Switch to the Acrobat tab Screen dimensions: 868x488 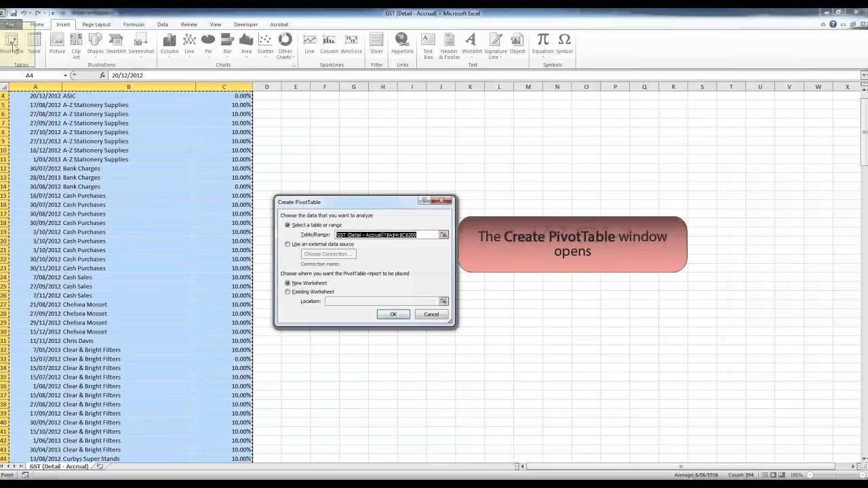[279, 24]
